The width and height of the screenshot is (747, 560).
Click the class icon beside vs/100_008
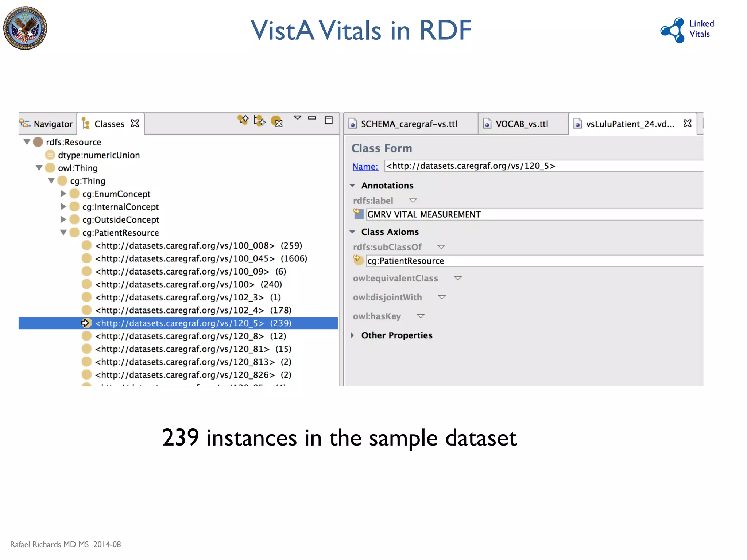point(86,245)
